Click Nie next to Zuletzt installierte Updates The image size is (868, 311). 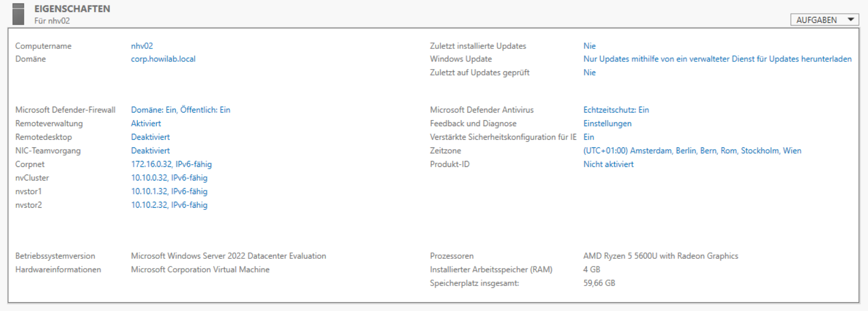click(589, 46)
